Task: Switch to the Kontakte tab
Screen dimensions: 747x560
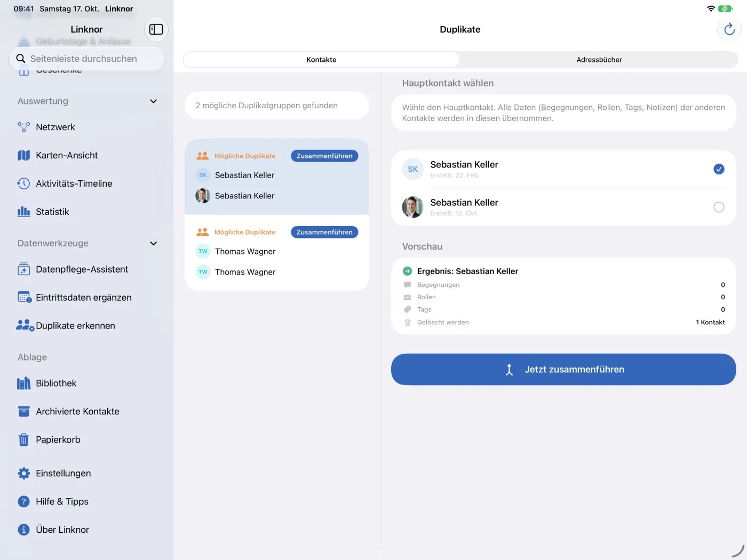Action: 321,60
